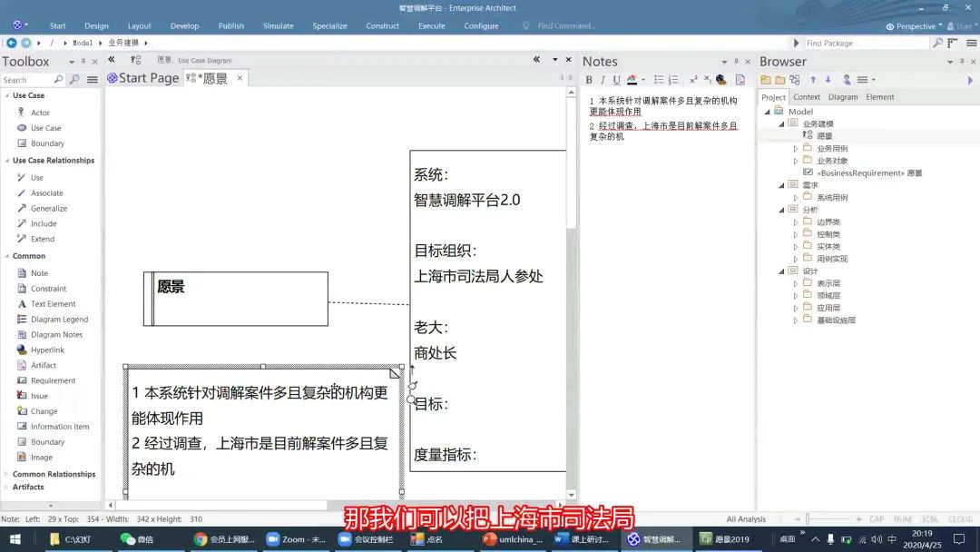Select the 愿景 element on diagram
Screen dimensions: 980x552
[x=236, y=299]
